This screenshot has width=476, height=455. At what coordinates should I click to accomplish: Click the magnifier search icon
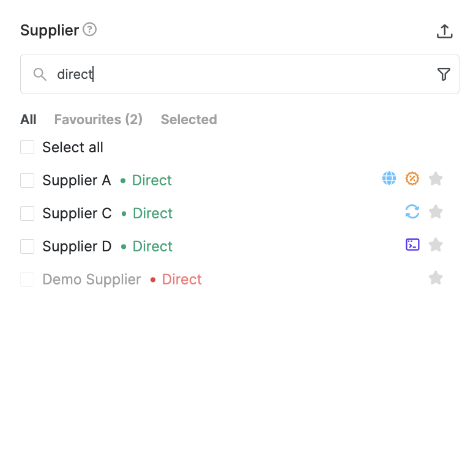tap(40, 75)
